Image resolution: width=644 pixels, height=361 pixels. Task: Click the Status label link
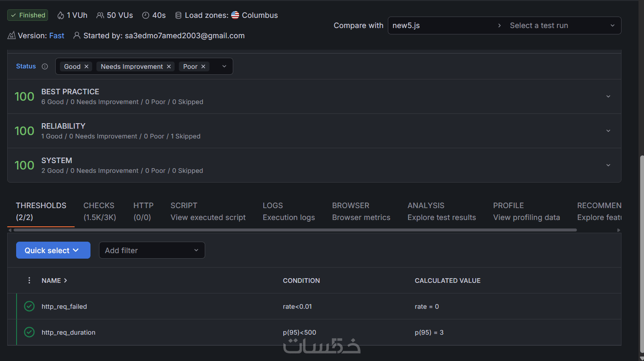pos(26,66)
